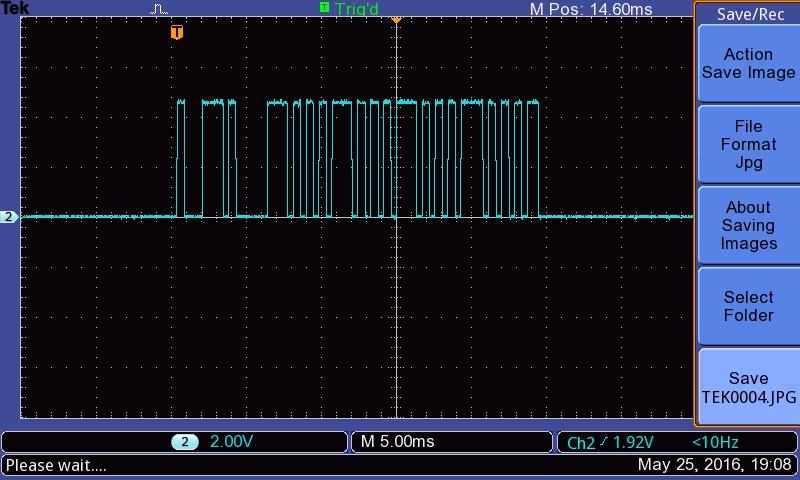Image resolution: width=800 pixels, height=480 pixels.
Task: Click the 'Please wait....' status message
Action: (56, 465)
